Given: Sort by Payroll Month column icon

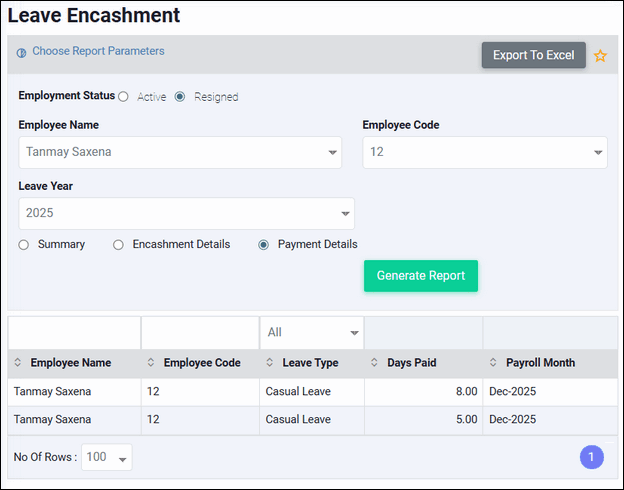Looking at the screenshot, I should coord(493,363).
